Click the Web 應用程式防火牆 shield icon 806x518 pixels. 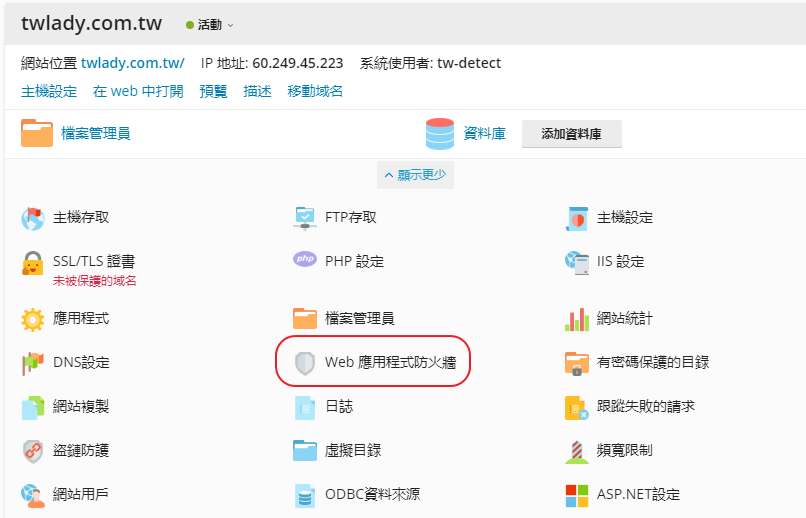tap(305, 363)
